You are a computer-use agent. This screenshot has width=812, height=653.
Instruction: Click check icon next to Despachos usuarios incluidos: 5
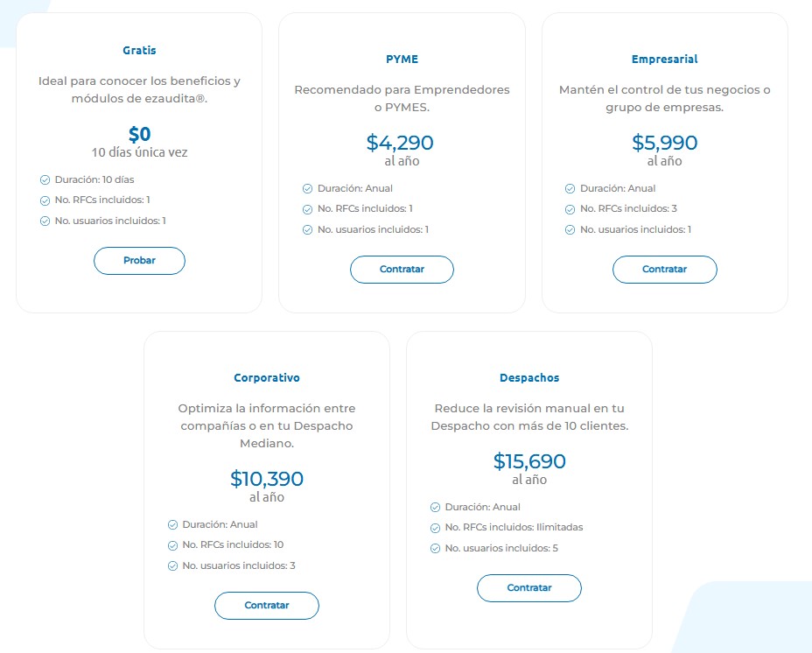pyautogui.click(x=436, y=548)
